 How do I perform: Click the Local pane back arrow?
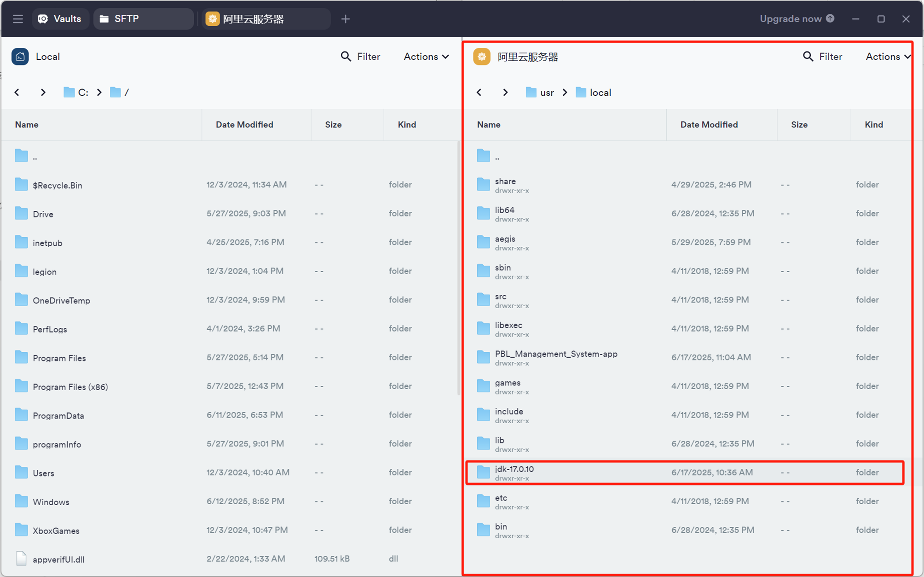(17, 92)
